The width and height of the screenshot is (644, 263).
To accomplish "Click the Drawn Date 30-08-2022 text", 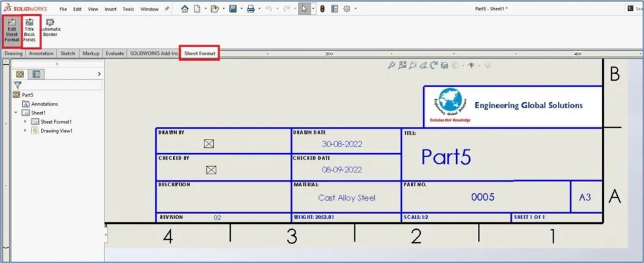I will coord(341,144).
